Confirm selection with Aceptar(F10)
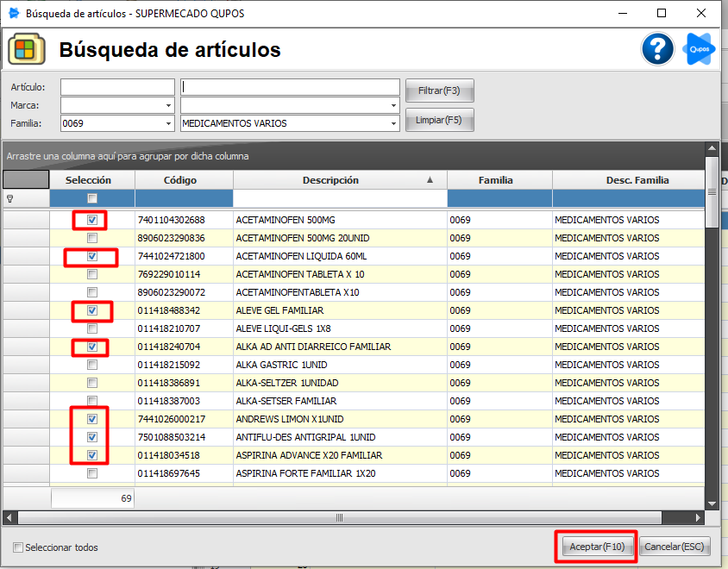Viewport: 728px width, 569px height. click(595, 546)
